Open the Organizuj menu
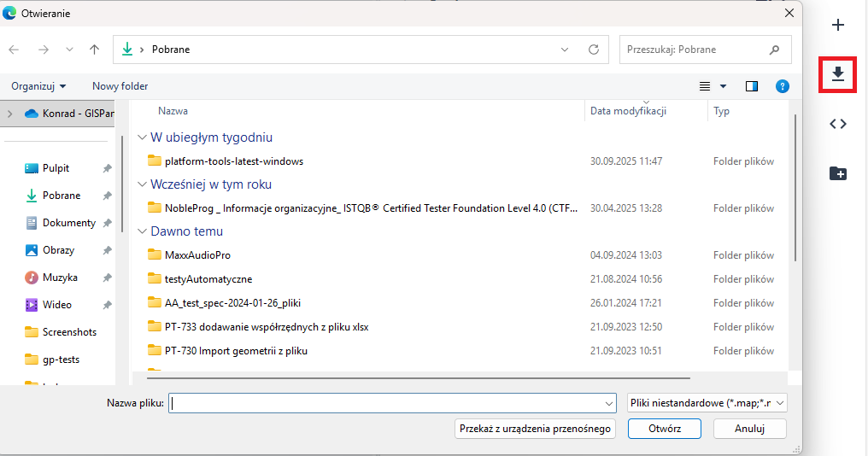Screen dimensions: 868x456 (38, 86)
